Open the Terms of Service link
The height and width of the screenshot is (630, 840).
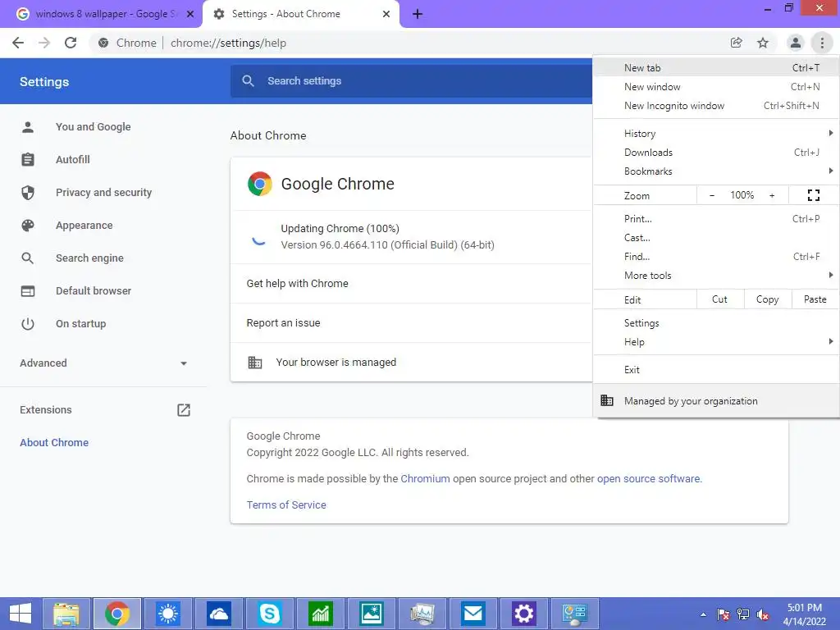(x=286, y=504)
